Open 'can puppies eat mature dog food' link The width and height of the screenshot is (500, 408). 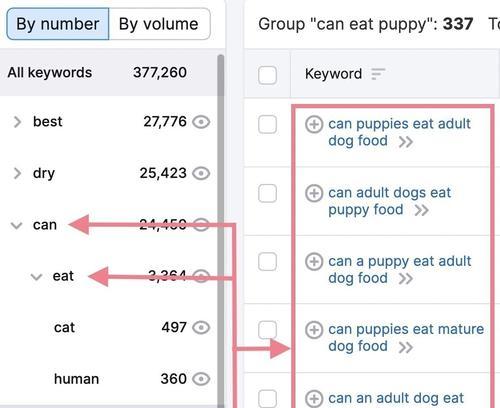coord(406,338)
